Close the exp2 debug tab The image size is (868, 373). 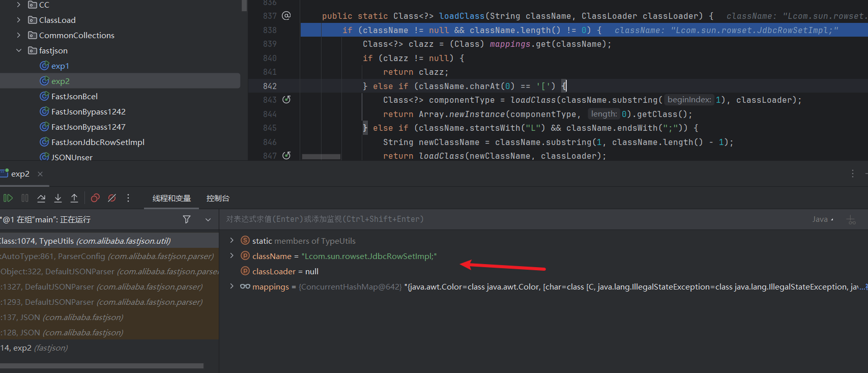point(40,174)
